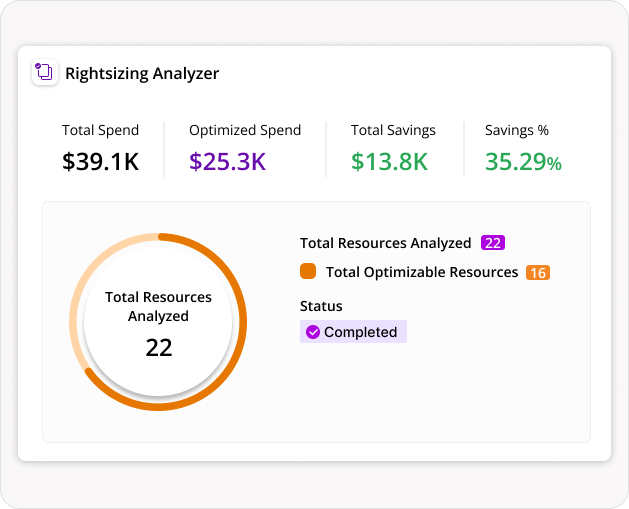Click the 35.29% savings value

pos(523,161)
